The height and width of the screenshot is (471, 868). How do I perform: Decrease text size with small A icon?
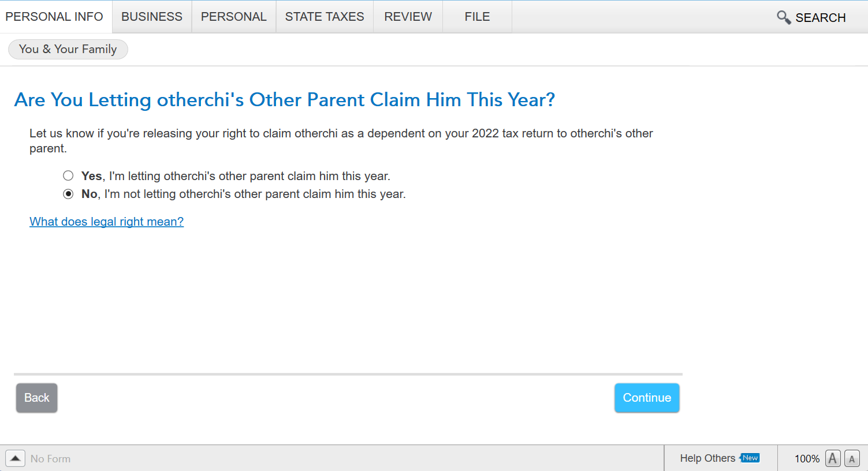[x=852, y=458]
